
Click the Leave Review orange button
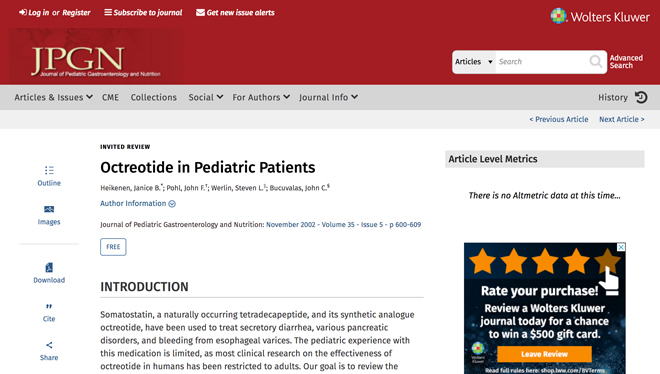pos(544,354)
